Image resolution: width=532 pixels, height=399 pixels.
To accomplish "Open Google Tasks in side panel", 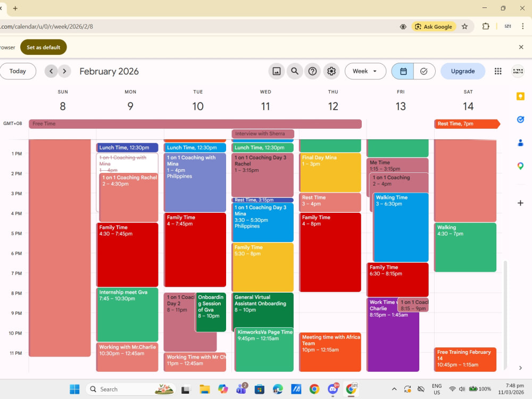I will (x=520, y=119).
